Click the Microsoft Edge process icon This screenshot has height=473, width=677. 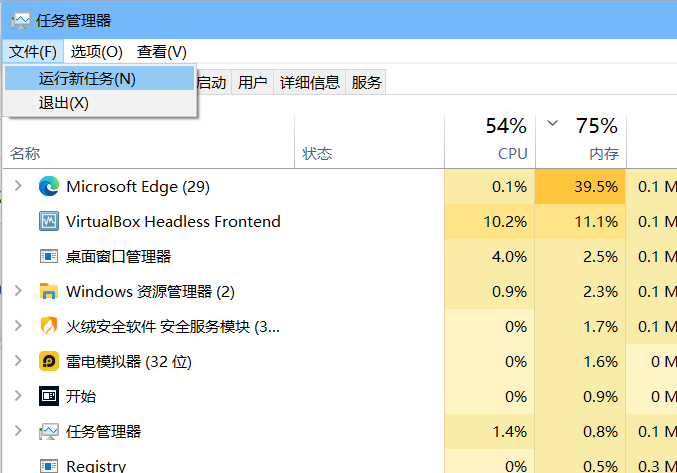49,186
